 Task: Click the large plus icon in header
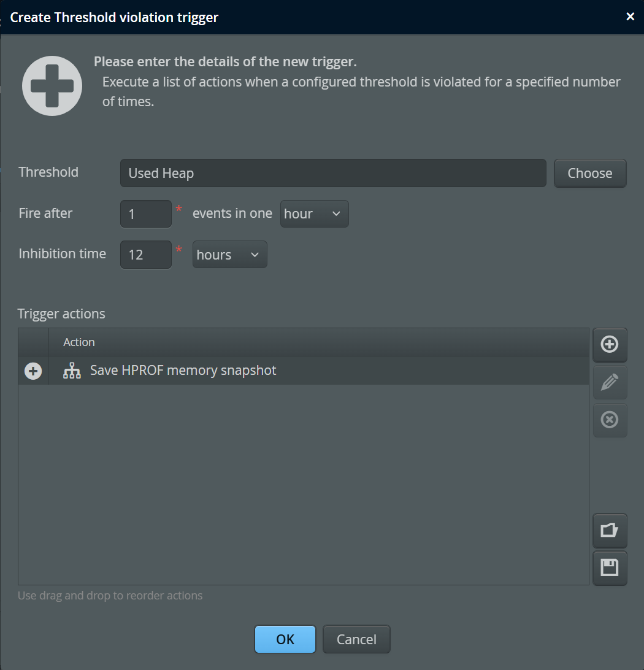[x=52, y=86]
